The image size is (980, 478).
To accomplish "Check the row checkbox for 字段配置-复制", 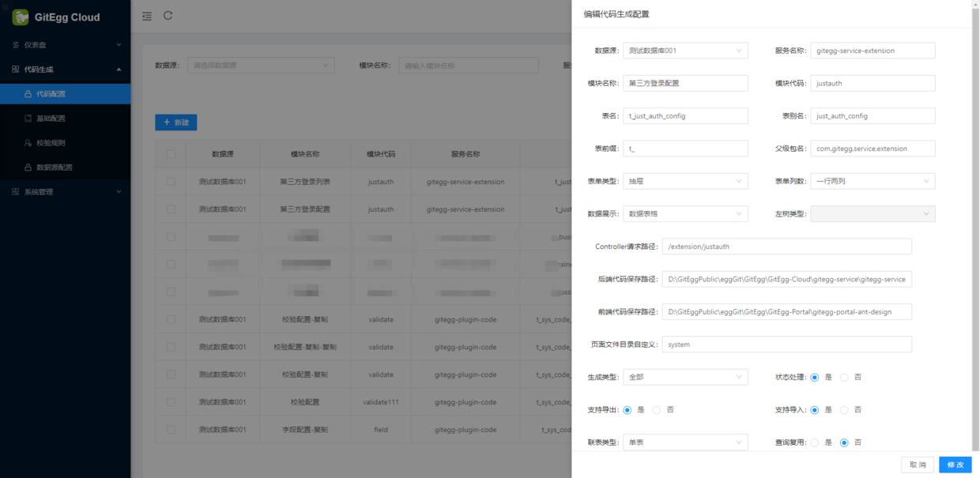I will point(171,430).
